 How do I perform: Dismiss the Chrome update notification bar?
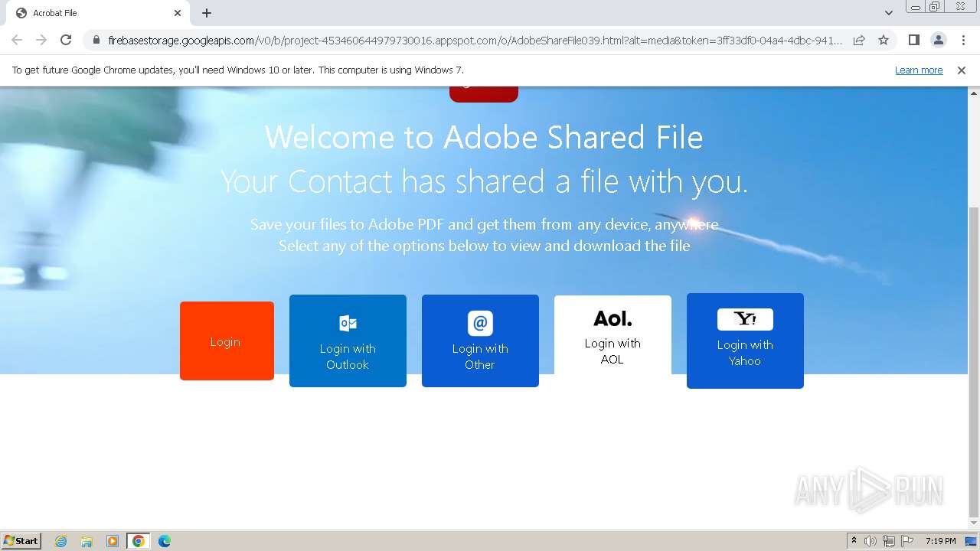(962, 70)
